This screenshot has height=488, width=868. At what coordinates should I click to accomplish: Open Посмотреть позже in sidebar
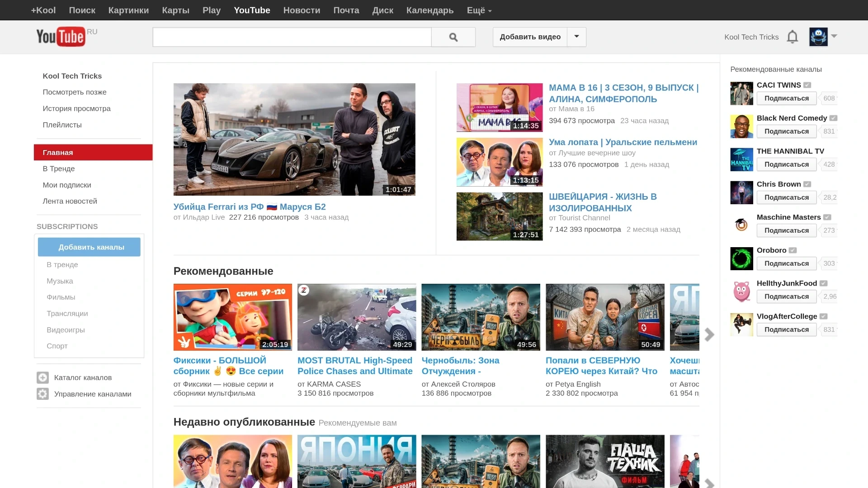tap(74, 92)
